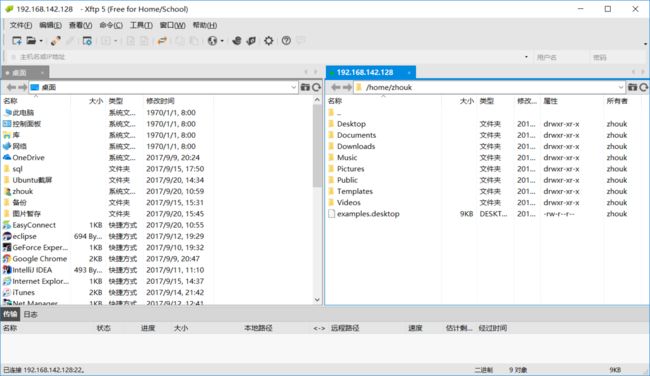This screenshot has width=650, height=376.
Task: Open options with the gear icon
Action: 269,41
